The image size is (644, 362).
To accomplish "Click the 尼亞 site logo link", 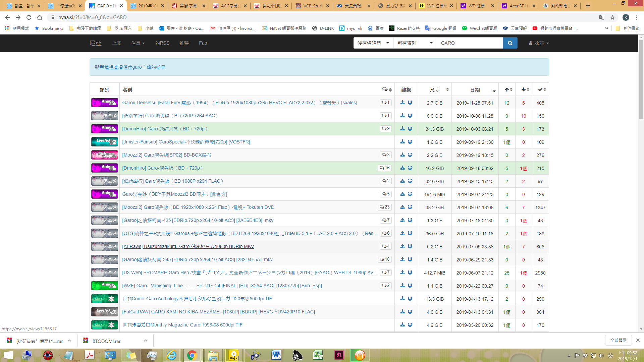I will 96,43.
